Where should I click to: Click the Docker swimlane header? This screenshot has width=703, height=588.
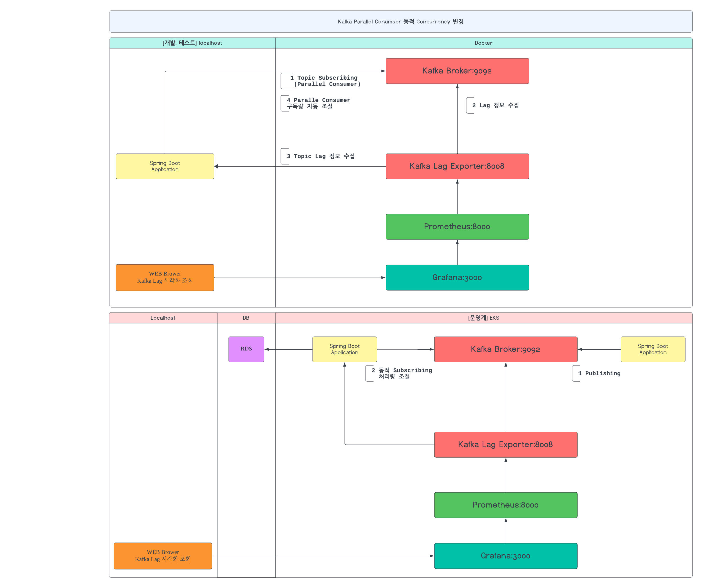(x=483, y=43)
